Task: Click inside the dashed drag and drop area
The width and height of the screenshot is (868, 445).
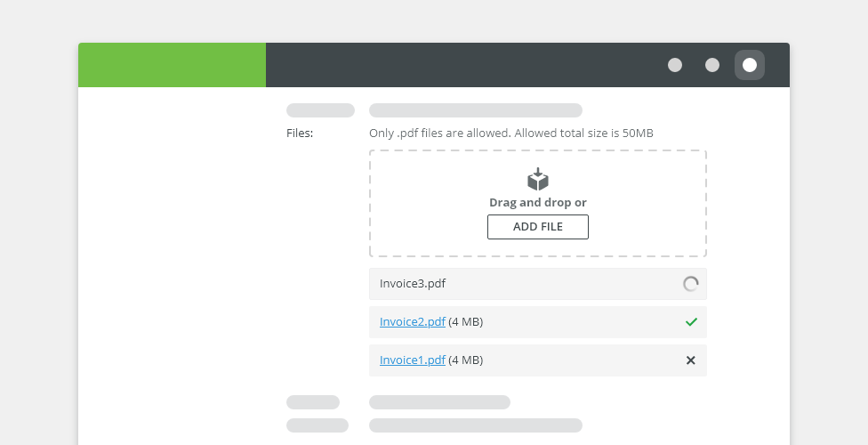Action: (537, 204)
